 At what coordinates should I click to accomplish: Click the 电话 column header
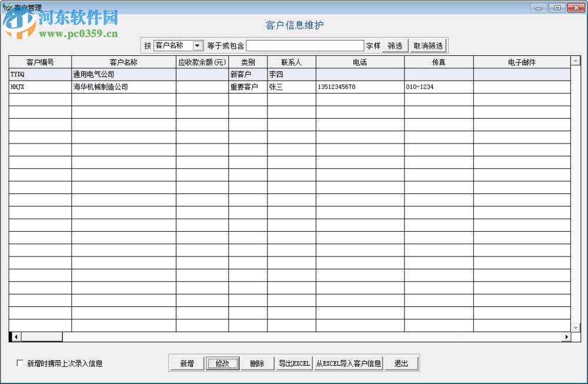click(x=359, y=62)
